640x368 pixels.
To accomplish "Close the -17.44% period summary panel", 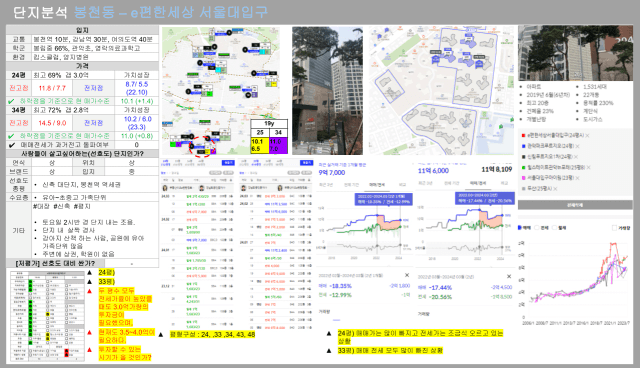I will click(x=509, y=276).
